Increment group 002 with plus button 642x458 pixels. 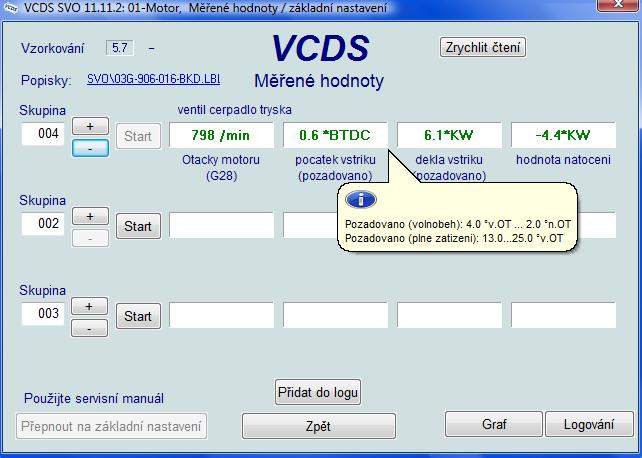[90, 216]
